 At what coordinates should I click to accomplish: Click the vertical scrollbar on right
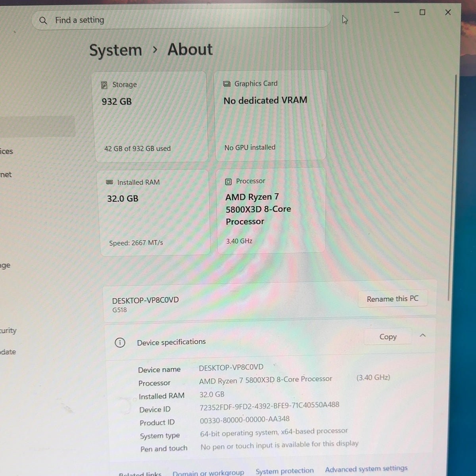(449, 186)
